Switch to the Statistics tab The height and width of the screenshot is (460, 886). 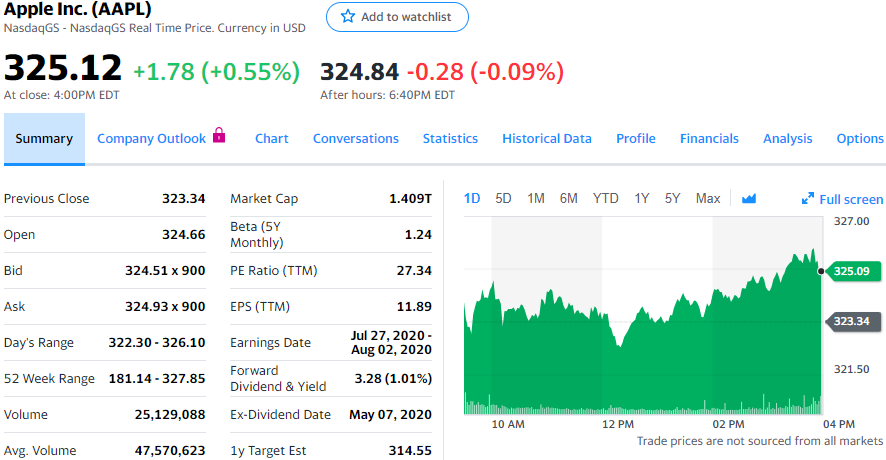[x=450, y=139]
